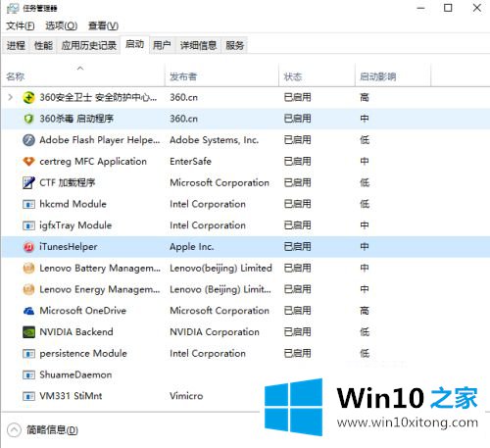Open the 选项(O) menu
This screenshot has width=490, height=448.
61,25
